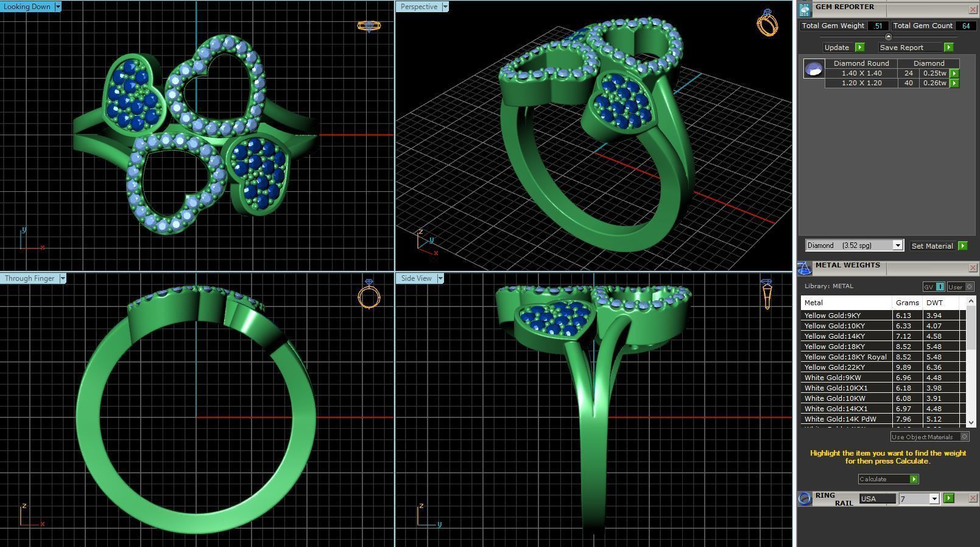The image size is (980, 547).
Task: Toggle Use Object Materials option
Action: [x=929, y=436]
